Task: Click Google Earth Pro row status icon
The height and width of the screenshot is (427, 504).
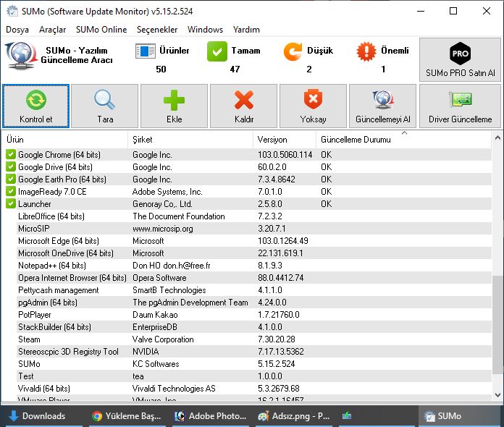Action: click(x=11, y=179)
